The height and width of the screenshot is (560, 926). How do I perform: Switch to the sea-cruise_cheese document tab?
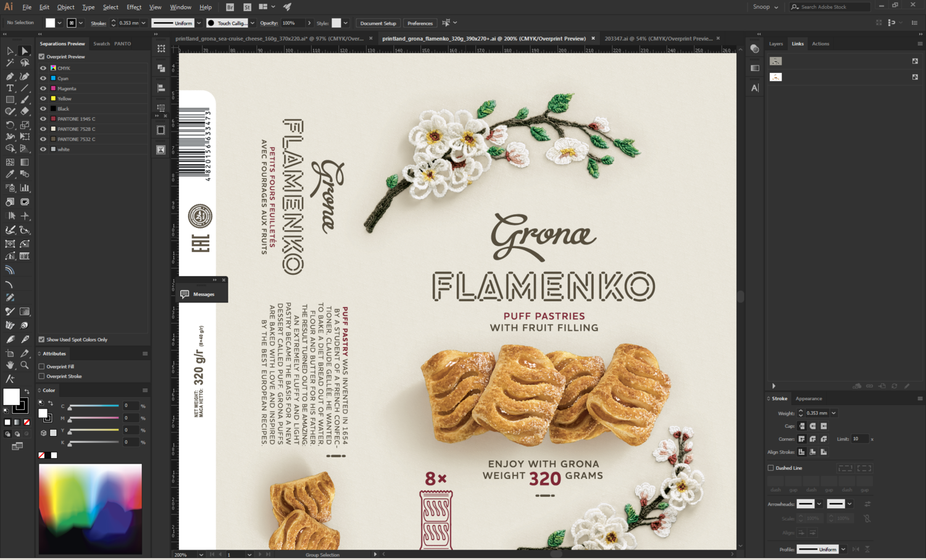270,38
